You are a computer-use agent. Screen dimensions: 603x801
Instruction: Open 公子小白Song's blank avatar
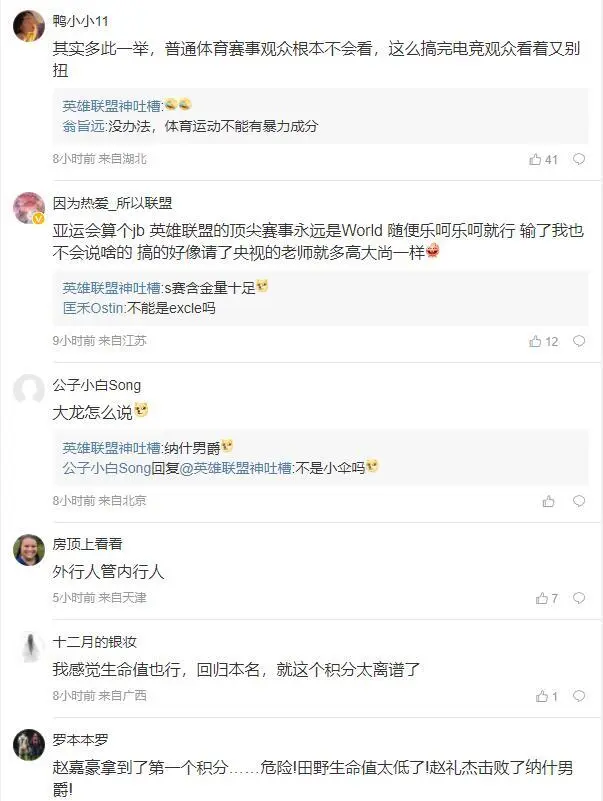click(x=28, y=389)
